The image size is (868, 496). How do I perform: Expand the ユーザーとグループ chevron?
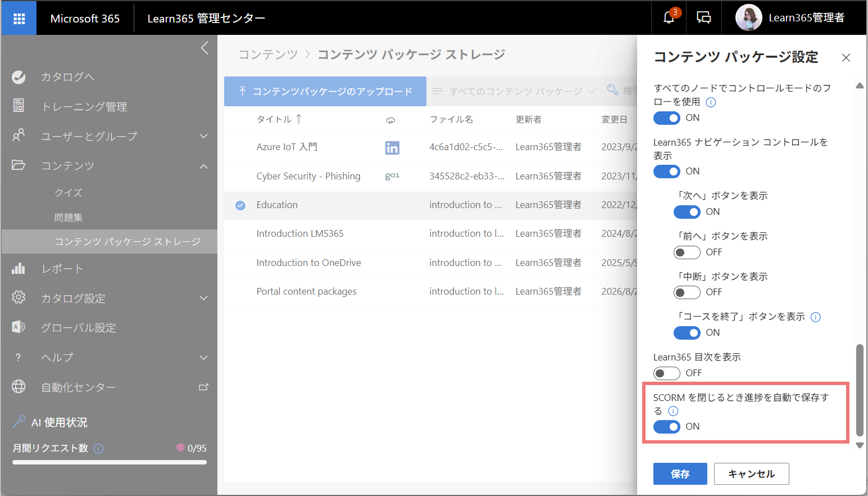pyautogui.click(x=203, y=136)
